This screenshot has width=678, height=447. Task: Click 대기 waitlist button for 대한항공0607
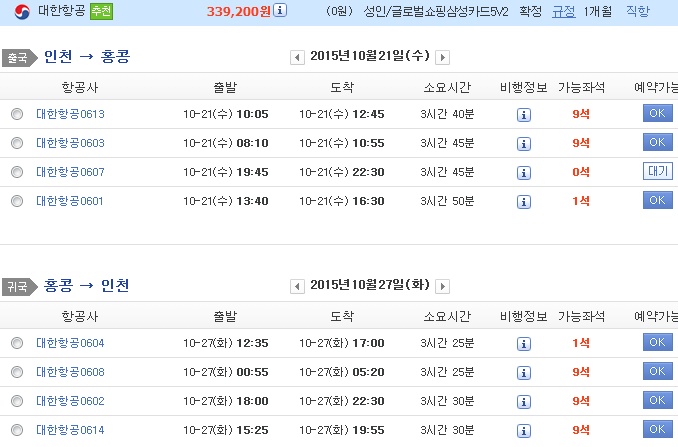point(658,171)
